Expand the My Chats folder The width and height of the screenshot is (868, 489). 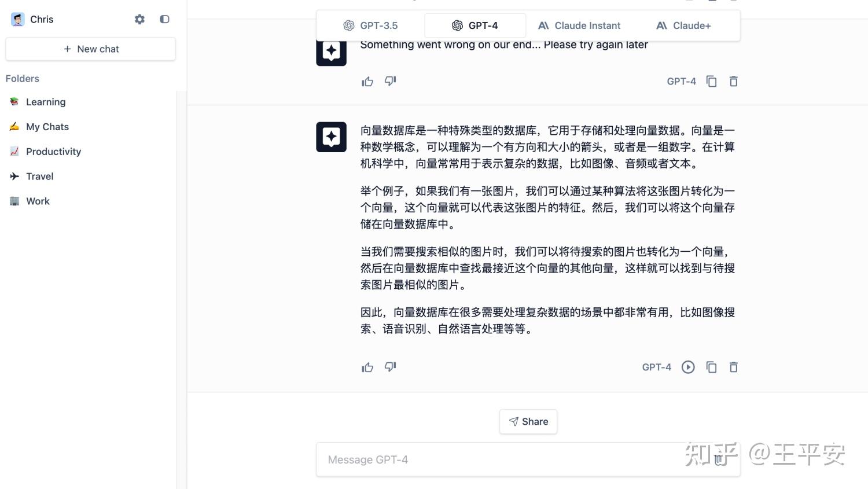tap(47, 127)
